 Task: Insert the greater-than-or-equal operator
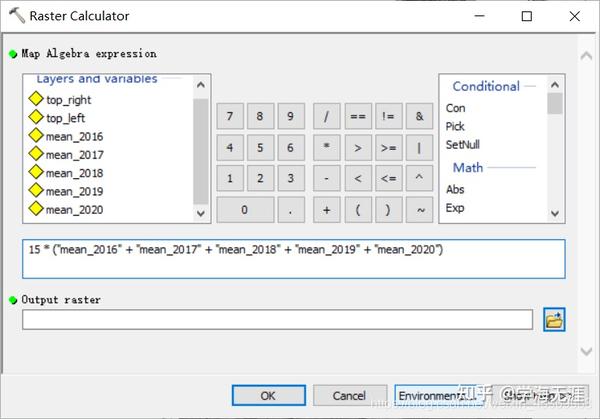click(388, 147)
